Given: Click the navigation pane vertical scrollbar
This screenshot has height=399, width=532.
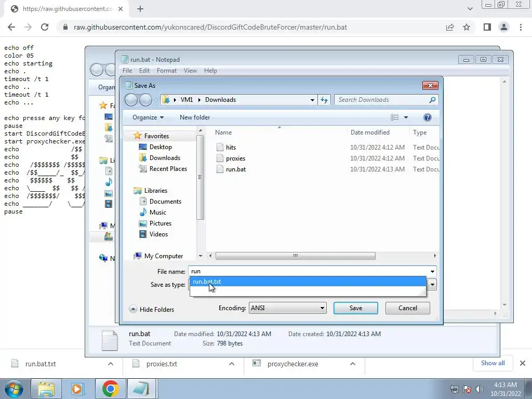Looking at the screenshot, I should tap(200, 177).
